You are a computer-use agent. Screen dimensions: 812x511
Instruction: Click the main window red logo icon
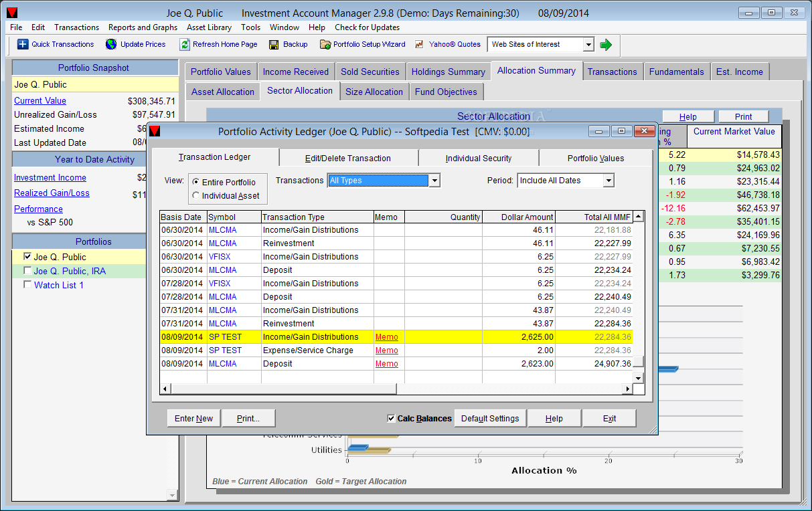pos(12,13)
